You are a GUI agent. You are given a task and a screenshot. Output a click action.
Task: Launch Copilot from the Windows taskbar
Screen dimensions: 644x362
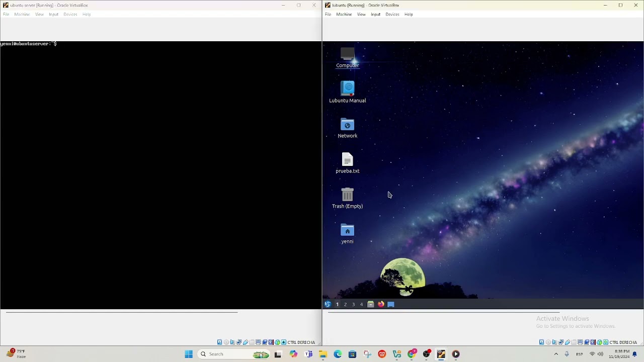tap(293, 354)
